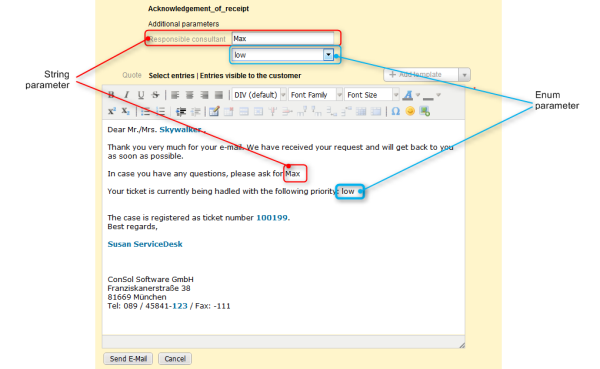Click the Cancel button

click(x=175, y=359)
